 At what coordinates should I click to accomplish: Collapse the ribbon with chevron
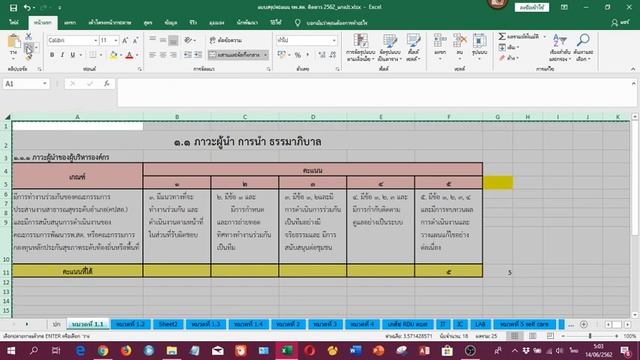pos(632,69)
